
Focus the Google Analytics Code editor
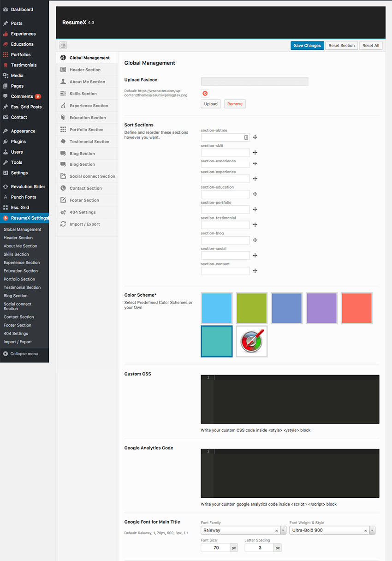290,473
